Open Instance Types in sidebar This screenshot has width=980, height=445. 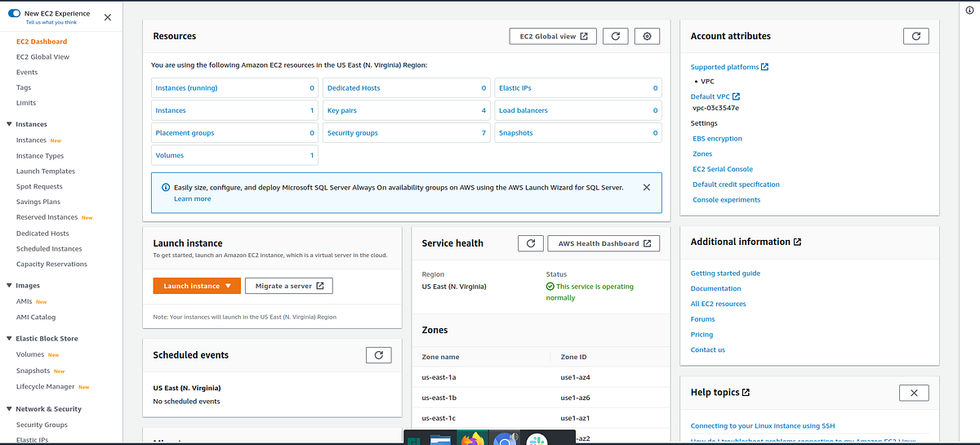pos(40,156)
